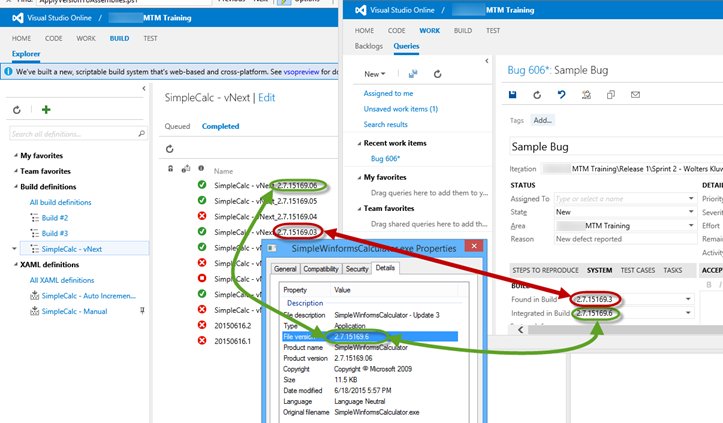Open Bug 606* under Recent work items
This screenshot has width=723, height=423.
385,159
